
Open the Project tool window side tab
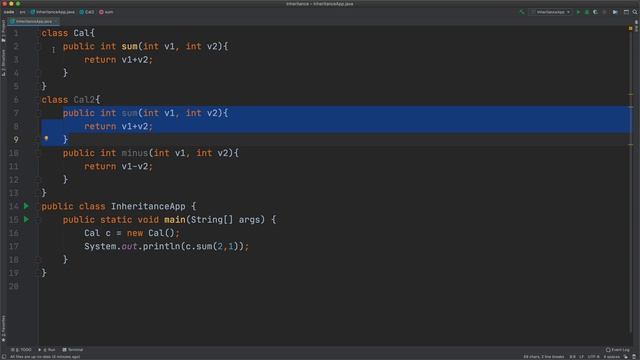coord(3,31)
